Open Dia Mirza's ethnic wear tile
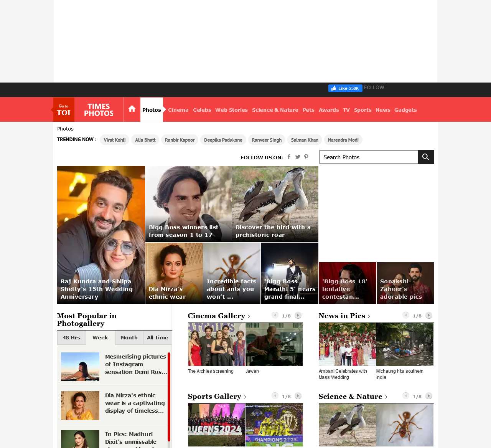Image resolution: width=491 pixels, height=448 pixels. coord(174,273)
